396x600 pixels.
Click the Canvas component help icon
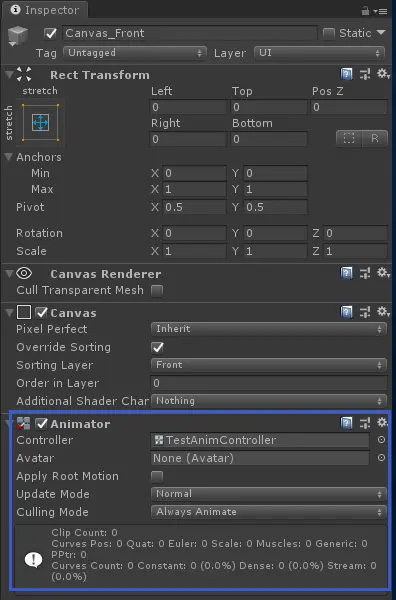point(346,312)
